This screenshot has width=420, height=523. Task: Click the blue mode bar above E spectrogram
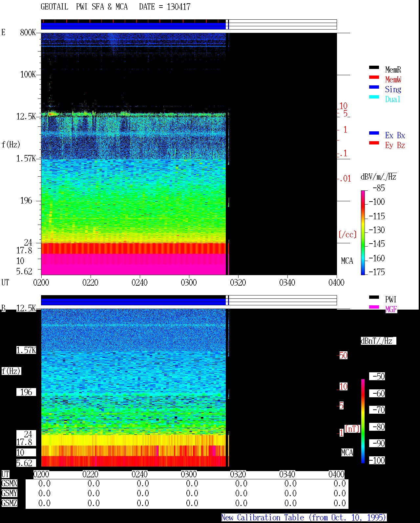tap(133, 26)
